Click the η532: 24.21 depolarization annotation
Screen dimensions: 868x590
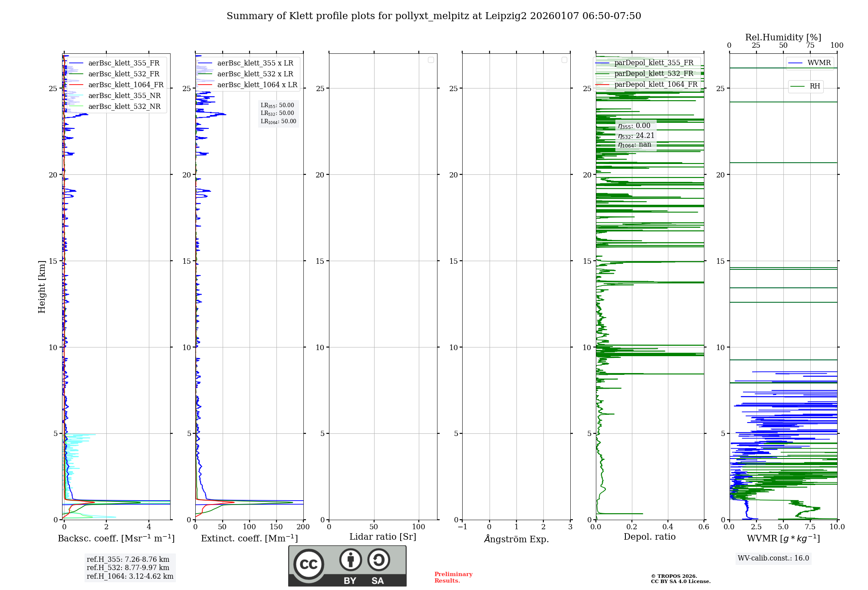(636, 136)
